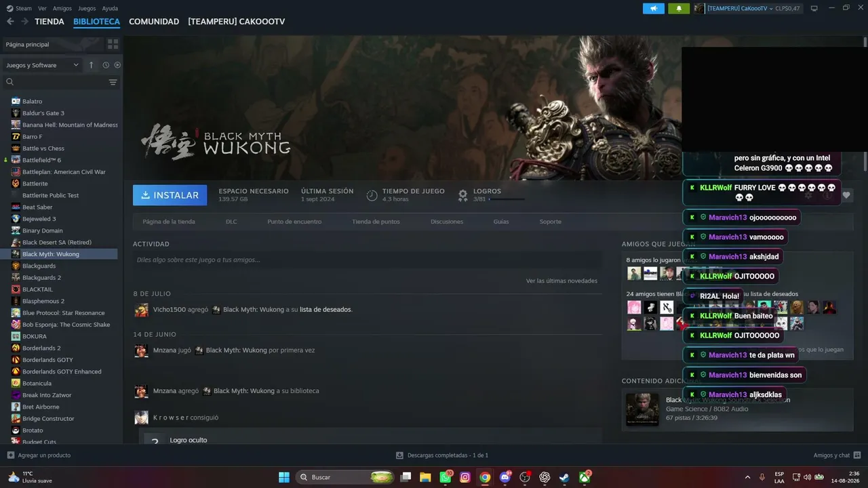This screenshot has width=868, height=488.
Task: Click the Barro F game icon
Action: (x=16, y=137)
